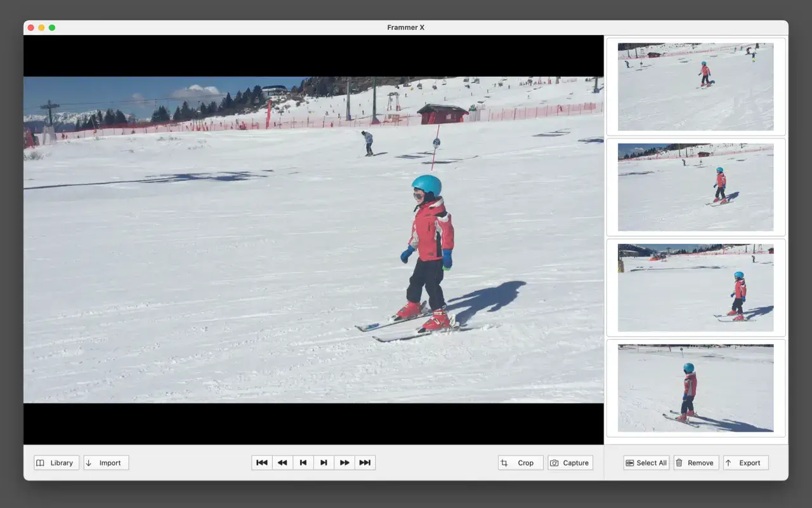Open the Library with the book icon
Image resolution: width=812 pixels, height=508 pixels.
(56, 463)
